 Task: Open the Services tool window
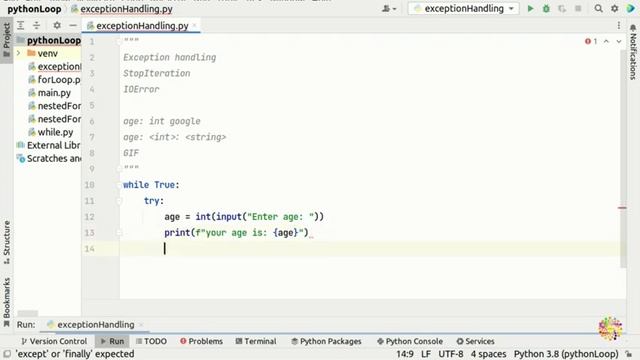click(476, 341)
